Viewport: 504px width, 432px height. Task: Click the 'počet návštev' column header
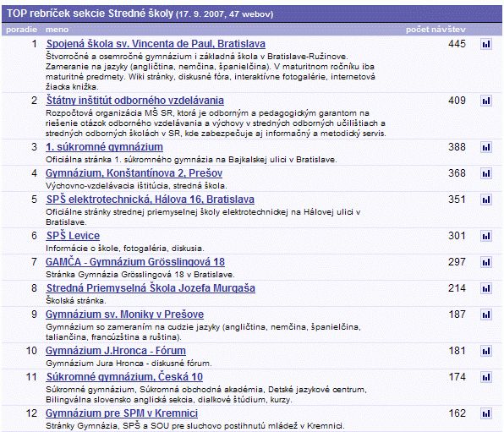436,30
